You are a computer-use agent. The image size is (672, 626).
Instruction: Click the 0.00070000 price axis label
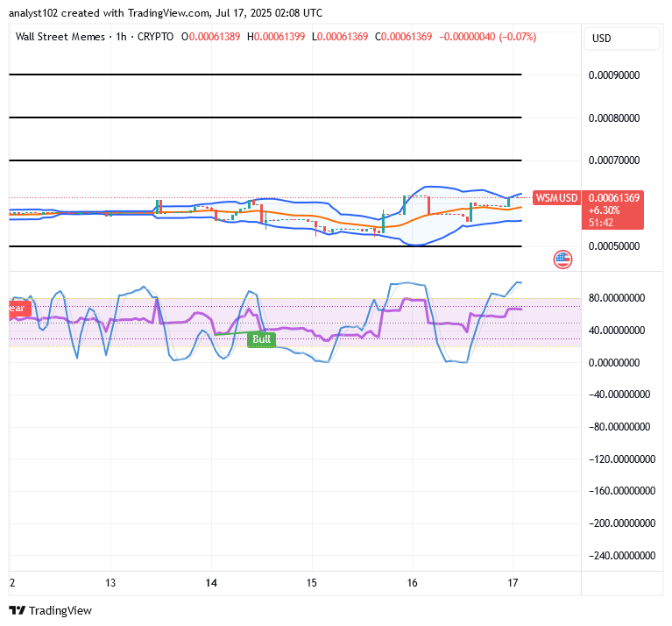pyautogui.click(x=614, y=160)
